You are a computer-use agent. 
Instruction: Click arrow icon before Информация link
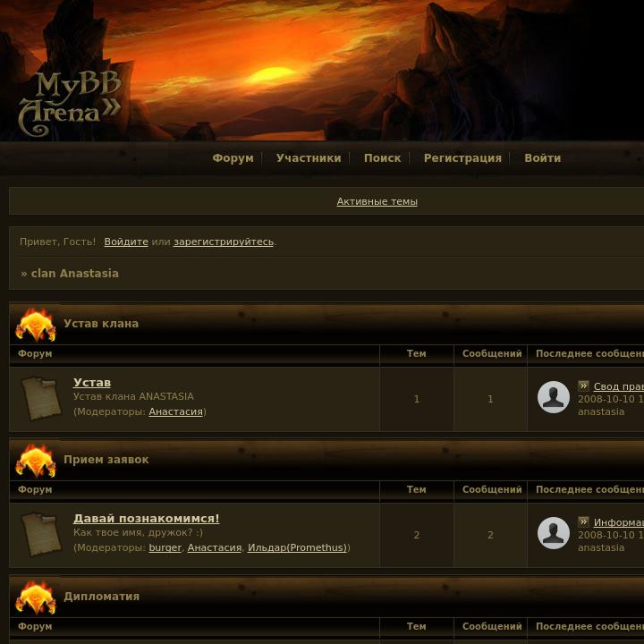[x=583, y=521]
